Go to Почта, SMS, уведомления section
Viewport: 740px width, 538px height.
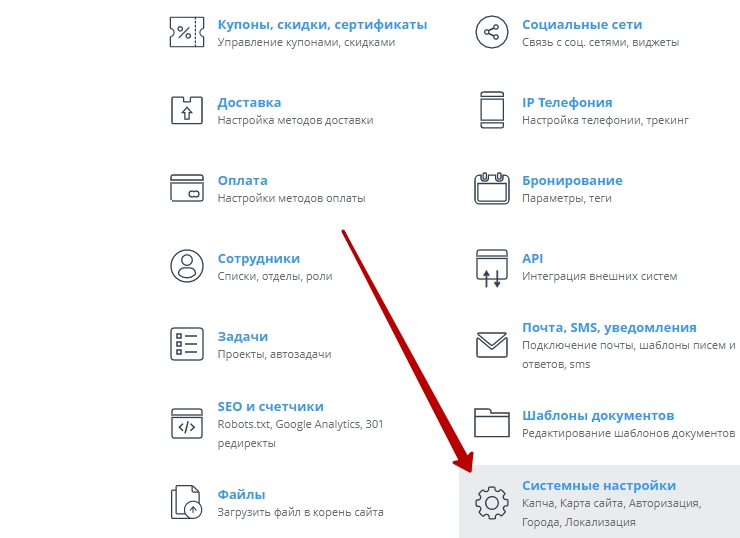(609, 327)
